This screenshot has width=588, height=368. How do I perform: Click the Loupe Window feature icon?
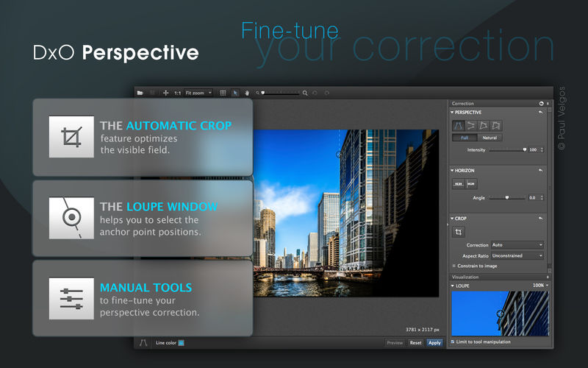click(x=71, y=218)
